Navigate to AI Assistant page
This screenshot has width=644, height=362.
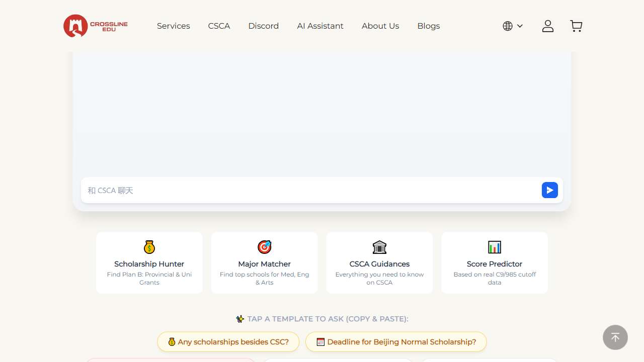coord(320,26)
